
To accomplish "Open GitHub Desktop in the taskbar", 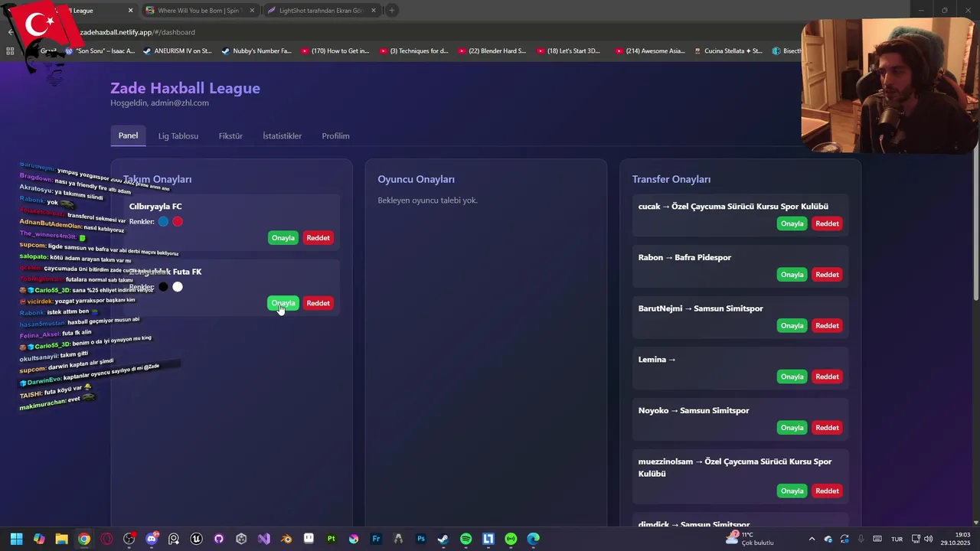I will (x=219, y=539).
